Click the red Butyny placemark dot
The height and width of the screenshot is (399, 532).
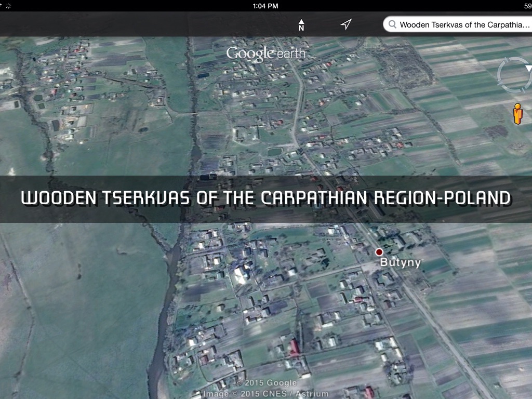point(379,252)
